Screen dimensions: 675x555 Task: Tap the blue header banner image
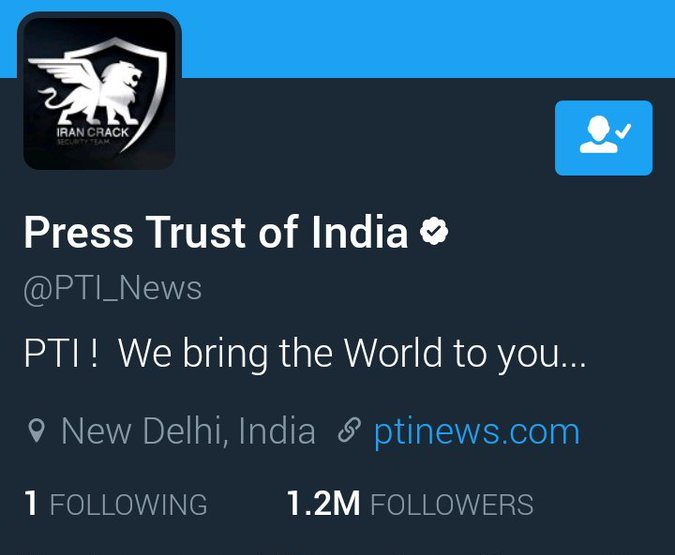coord(426,39)
